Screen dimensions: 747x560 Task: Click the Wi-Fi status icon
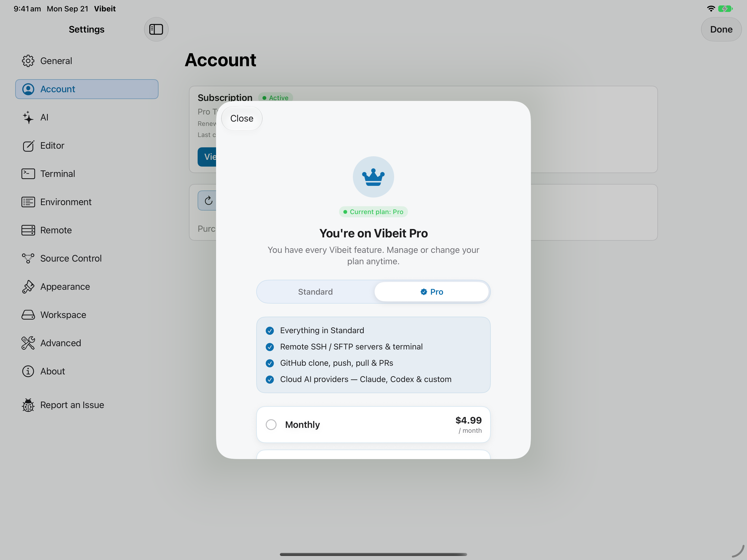pyautogui.click(x=711, y=8)
